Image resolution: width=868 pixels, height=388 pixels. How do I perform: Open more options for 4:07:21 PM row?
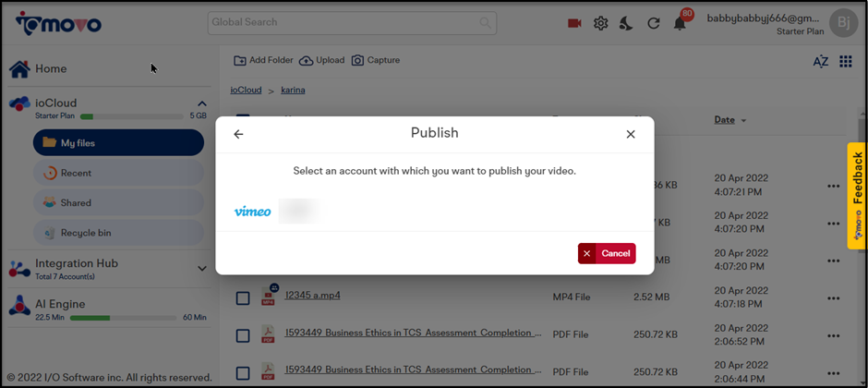pos(834,186)
